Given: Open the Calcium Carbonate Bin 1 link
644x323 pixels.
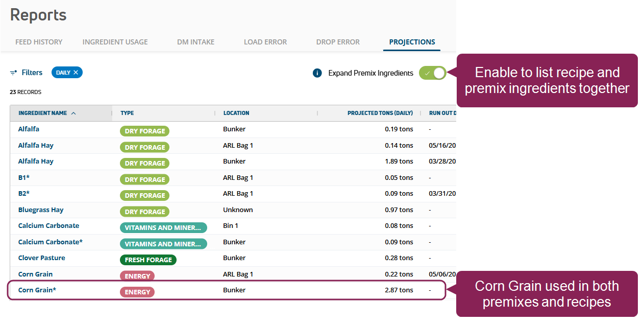Looking at the screenshot, I should 48,226.
